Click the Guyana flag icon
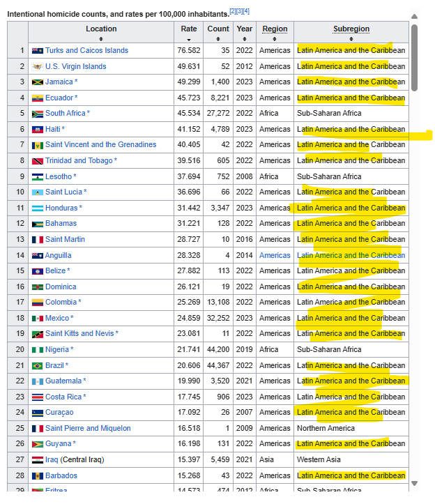Viewport: 435px width, 504px height. tap(37, 445)
